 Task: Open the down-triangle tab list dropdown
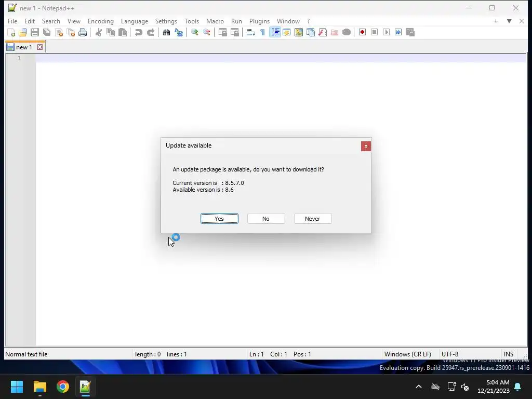pos(509,21)
